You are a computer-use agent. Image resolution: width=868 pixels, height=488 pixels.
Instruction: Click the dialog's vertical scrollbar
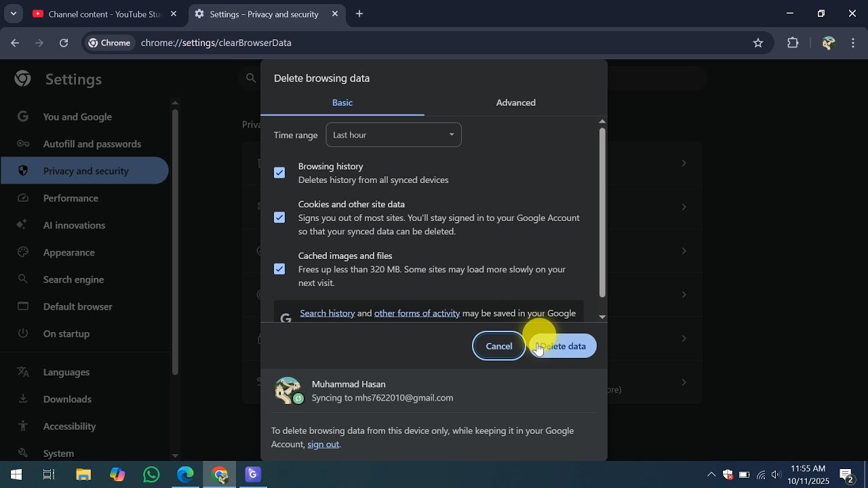[602, 212]
